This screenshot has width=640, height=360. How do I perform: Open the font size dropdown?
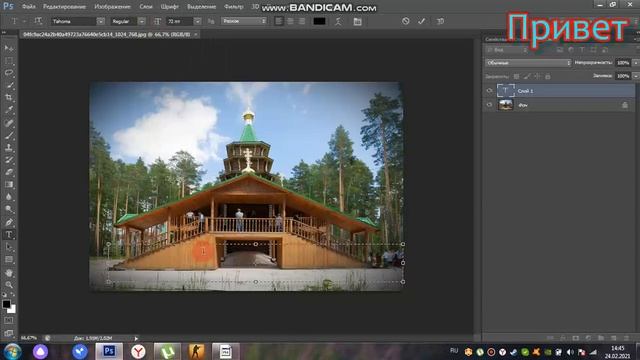(198, 21)
